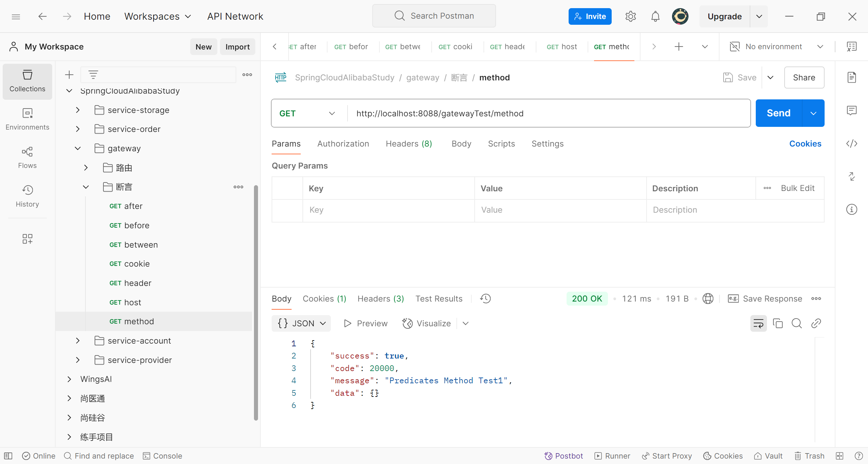Switch to response Headers (3) tab

380,298
